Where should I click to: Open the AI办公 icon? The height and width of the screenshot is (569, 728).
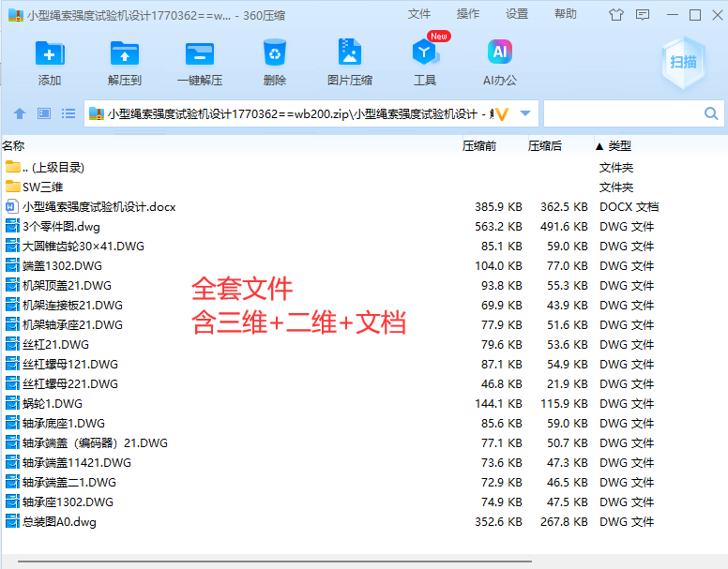tap(500, 52)
